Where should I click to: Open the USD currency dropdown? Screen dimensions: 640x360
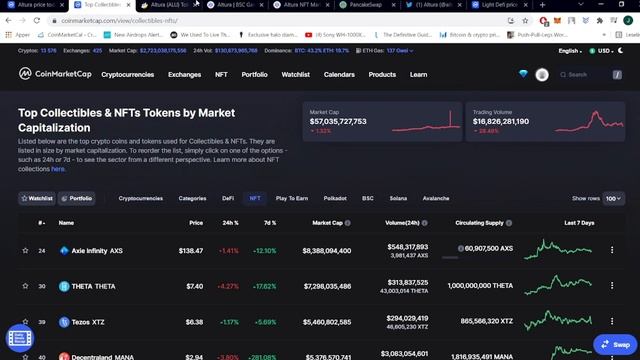[602, 51]
